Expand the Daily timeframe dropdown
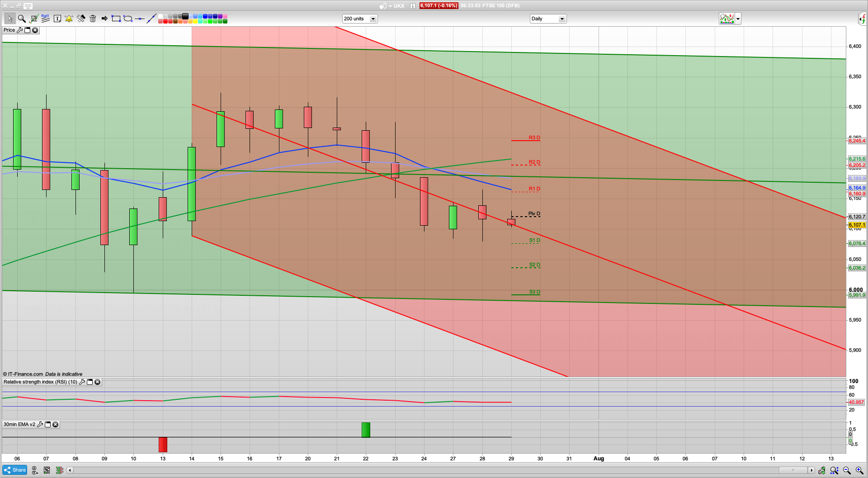The height and width of the screenshot is (478, 868). tap(561, 19)
